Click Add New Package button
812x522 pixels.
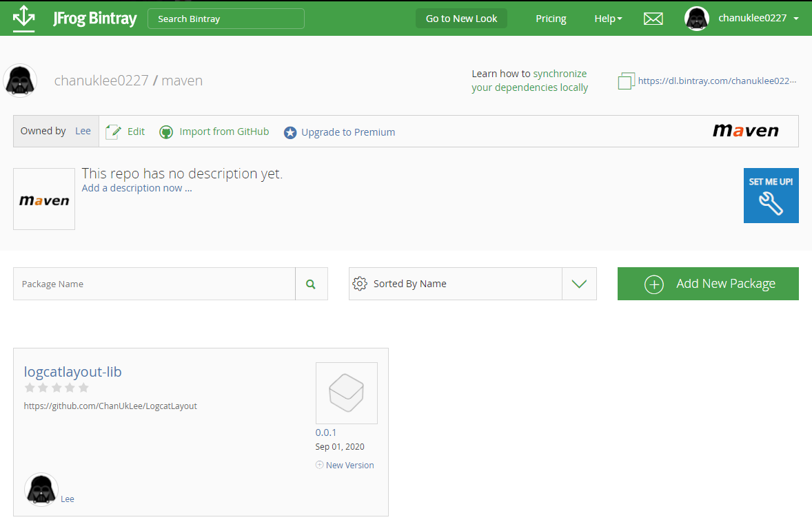[708, 284]
